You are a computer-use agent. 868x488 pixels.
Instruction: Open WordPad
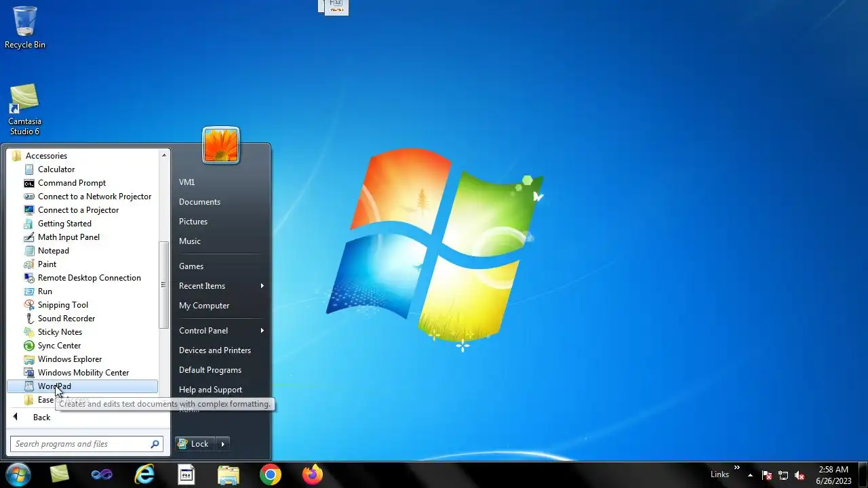click(x=82, y=386)
